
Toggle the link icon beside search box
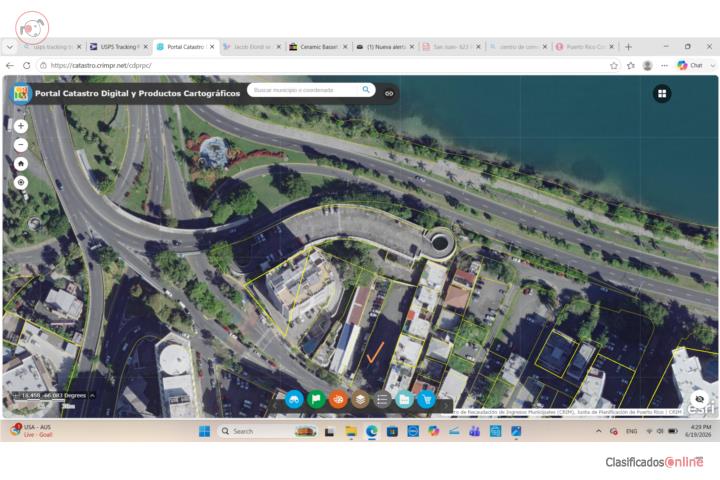coord(389,93)
